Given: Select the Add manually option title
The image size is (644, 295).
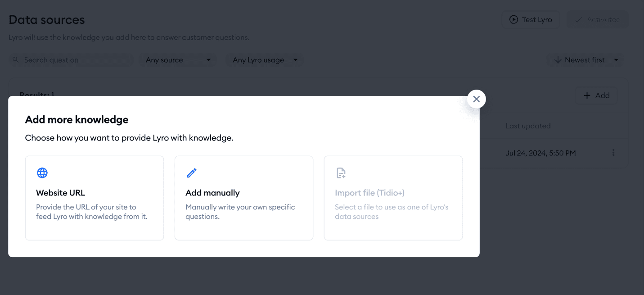Looking at the screenshot, I should (212, 193).
